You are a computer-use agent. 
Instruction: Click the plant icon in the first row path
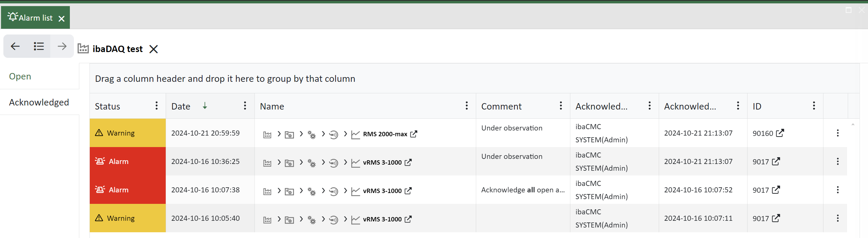click(x=267, y=135)
